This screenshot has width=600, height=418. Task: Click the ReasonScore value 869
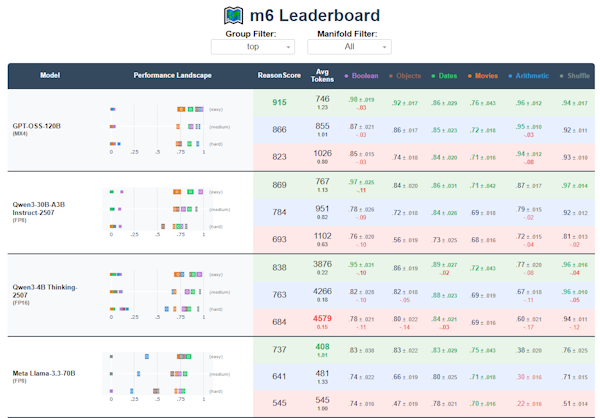279,185
